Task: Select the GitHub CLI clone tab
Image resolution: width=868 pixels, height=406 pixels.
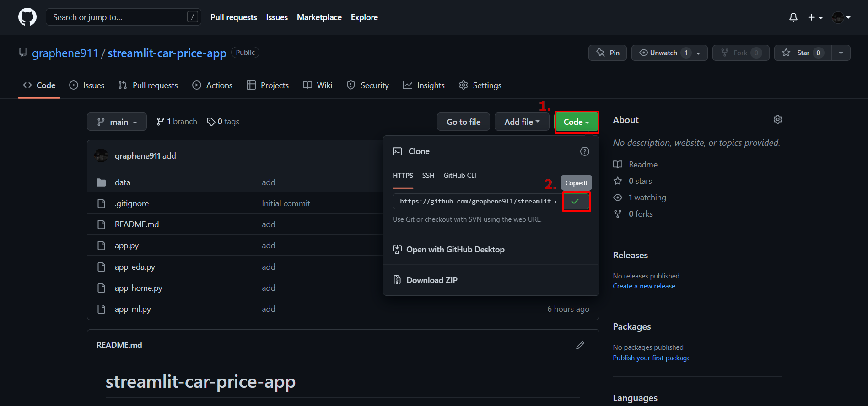Action: (460, 176)
